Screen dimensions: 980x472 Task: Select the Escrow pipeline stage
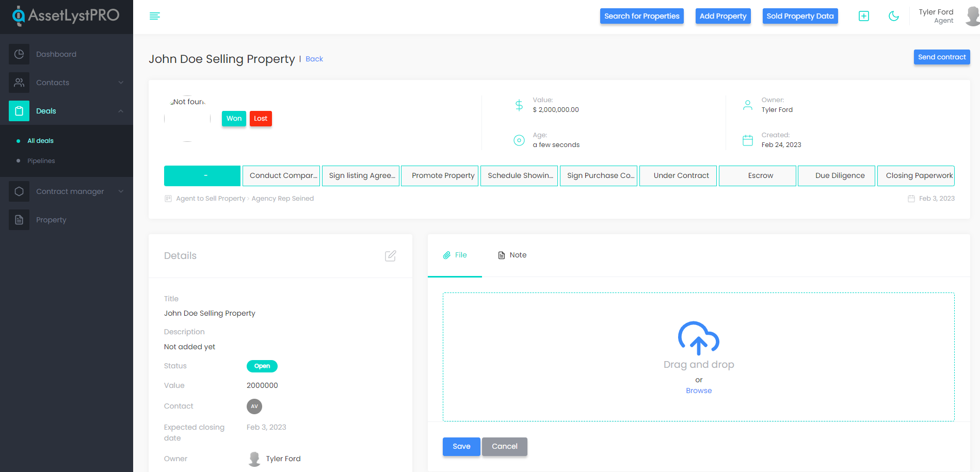760,176
